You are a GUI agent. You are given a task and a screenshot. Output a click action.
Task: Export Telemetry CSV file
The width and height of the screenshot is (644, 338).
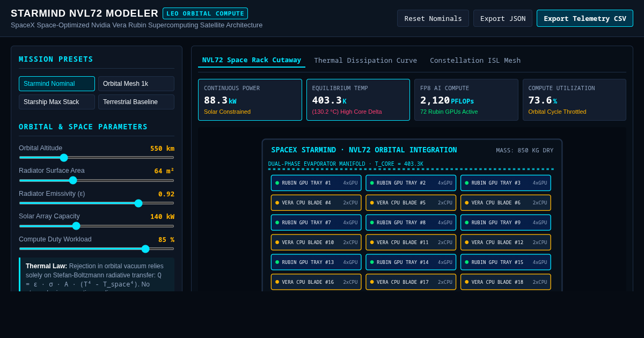[x=585, y=18]
